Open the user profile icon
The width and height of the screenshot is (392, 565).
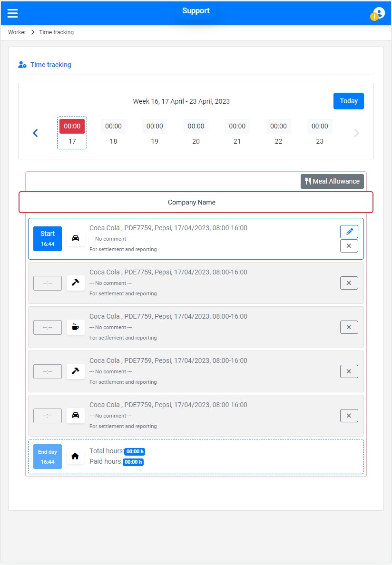(378, 13)
